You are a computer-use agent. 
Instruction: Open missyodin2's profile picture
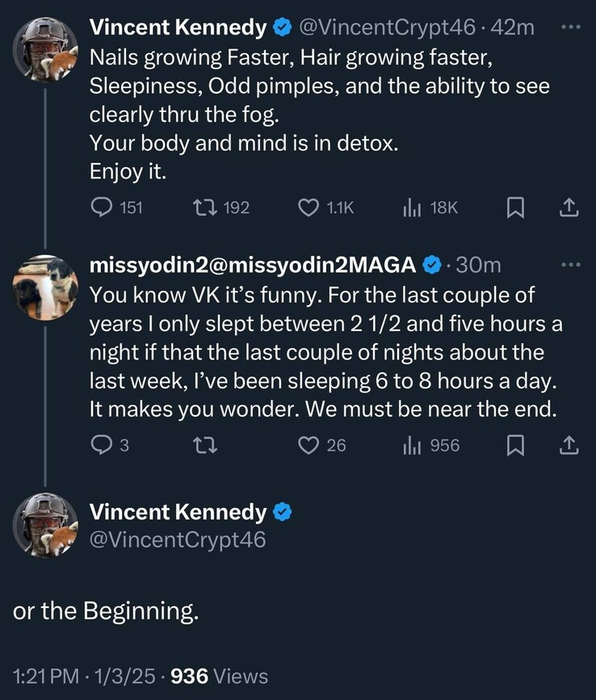point(45,287)
